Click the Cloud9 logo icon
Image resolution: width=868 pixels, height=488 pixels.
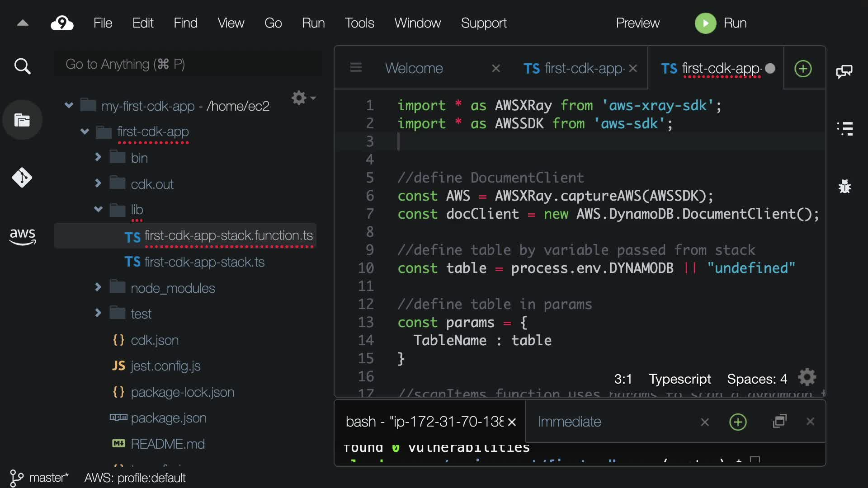click(62, 23)
